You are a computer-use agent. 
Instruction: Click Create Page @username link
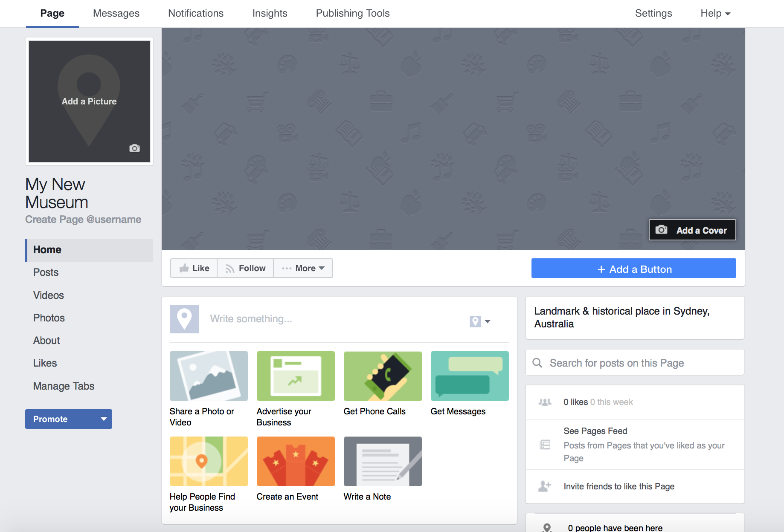click(83, 220)
